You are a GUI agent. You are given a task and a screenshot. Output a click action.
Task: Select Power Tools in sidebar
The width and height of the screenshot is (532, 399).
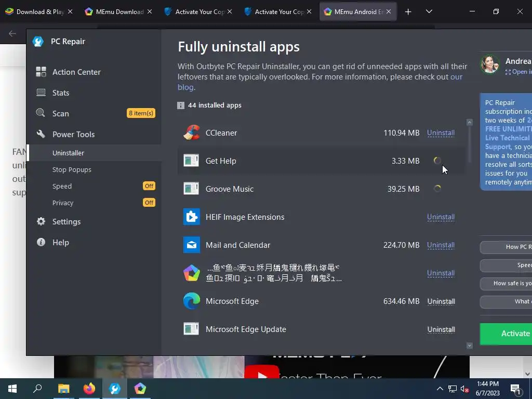[x=94, y=134]
